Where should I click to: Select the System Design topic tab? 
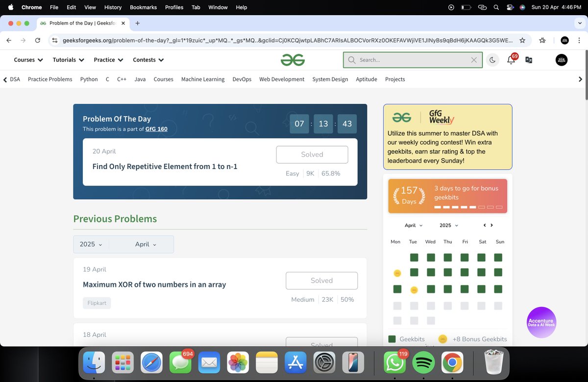330,79
